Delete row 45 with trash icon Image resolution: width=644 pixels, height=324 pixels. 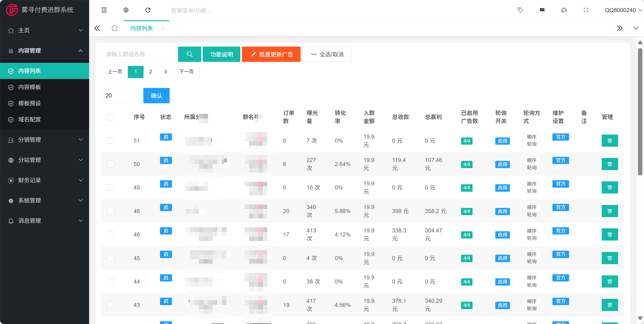(x=610, y=258)
